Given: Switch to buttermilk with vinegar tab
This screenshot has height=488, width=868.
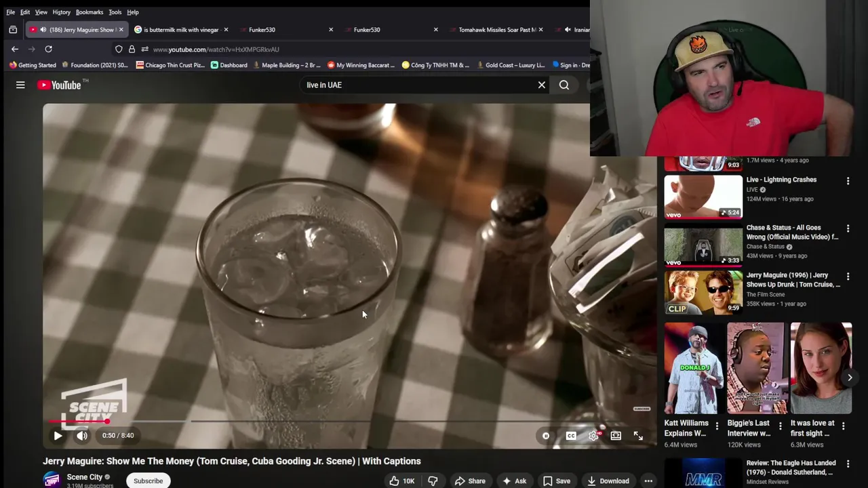Looking at the screenshot, I should tap(181, 30).
